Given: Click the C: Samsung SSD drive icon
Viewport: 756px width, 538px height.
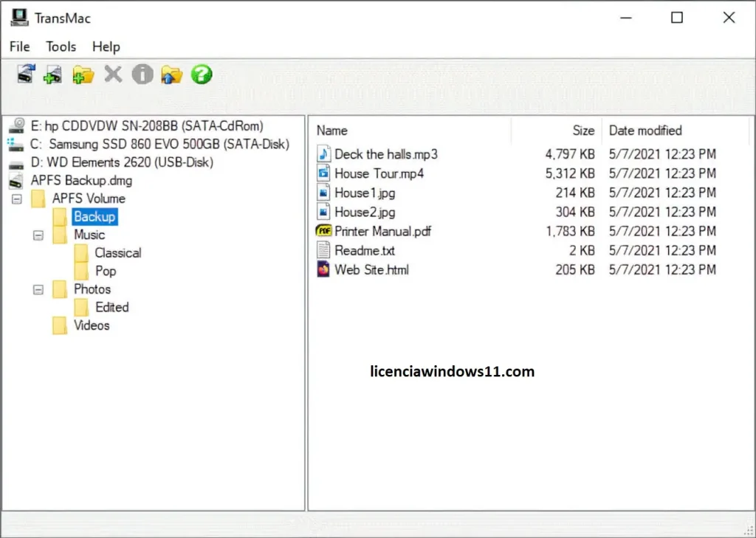Looking at the screenshot, I should pos(16,144).
